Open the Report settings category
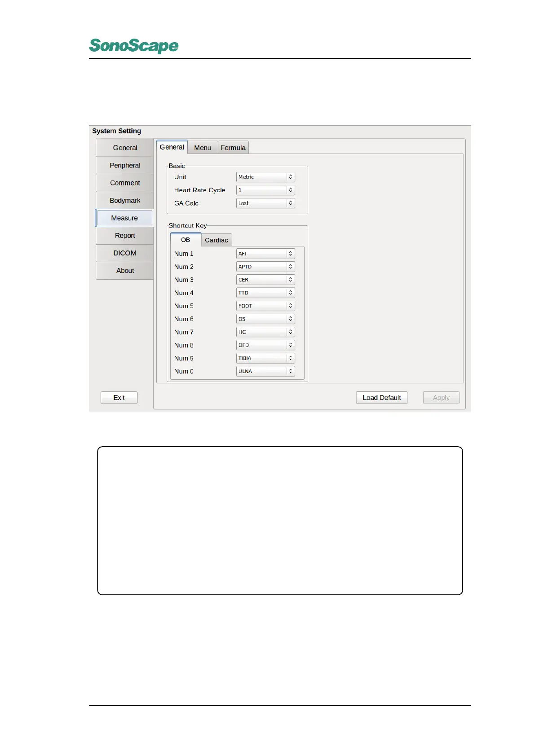Viewport: 535px width, 756px height. click(124, 235)
